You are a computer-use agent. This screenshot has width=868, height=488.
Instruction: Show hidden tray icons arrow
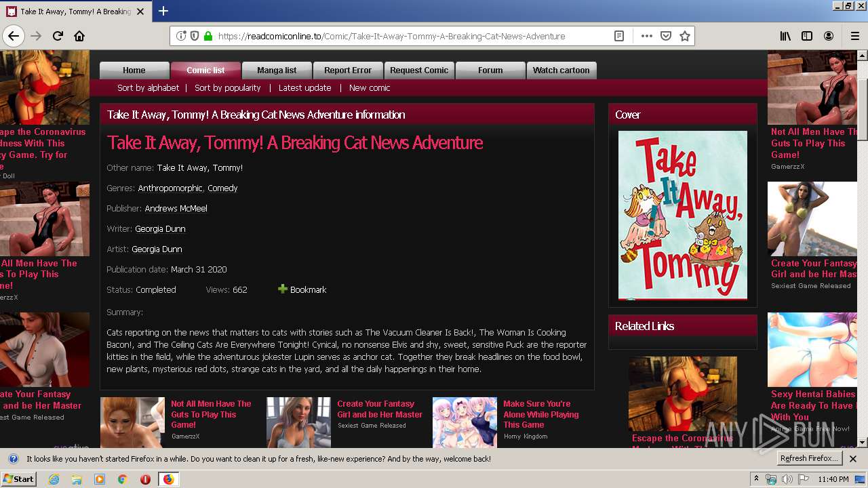[756, 479]
